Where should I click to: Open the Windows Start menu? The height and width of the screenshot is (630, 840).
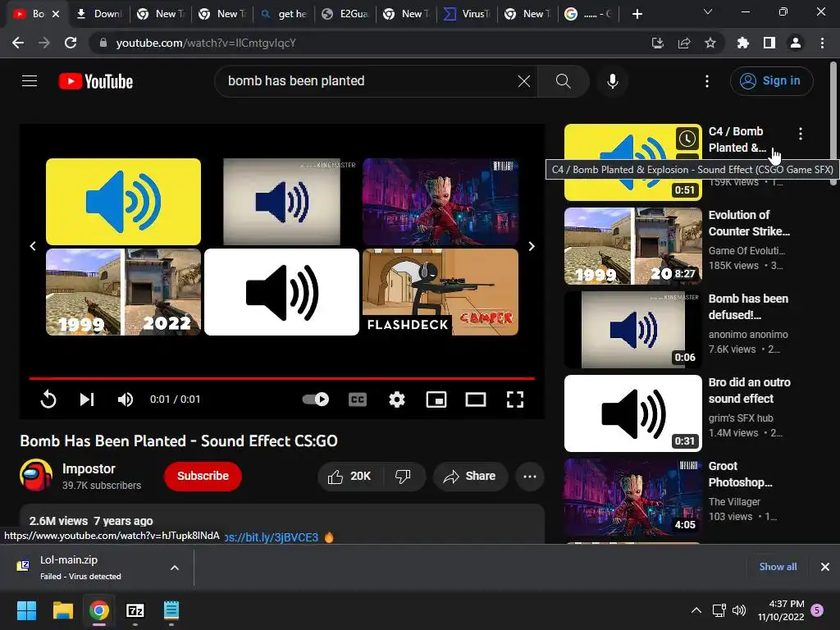[x=26, y=610]
